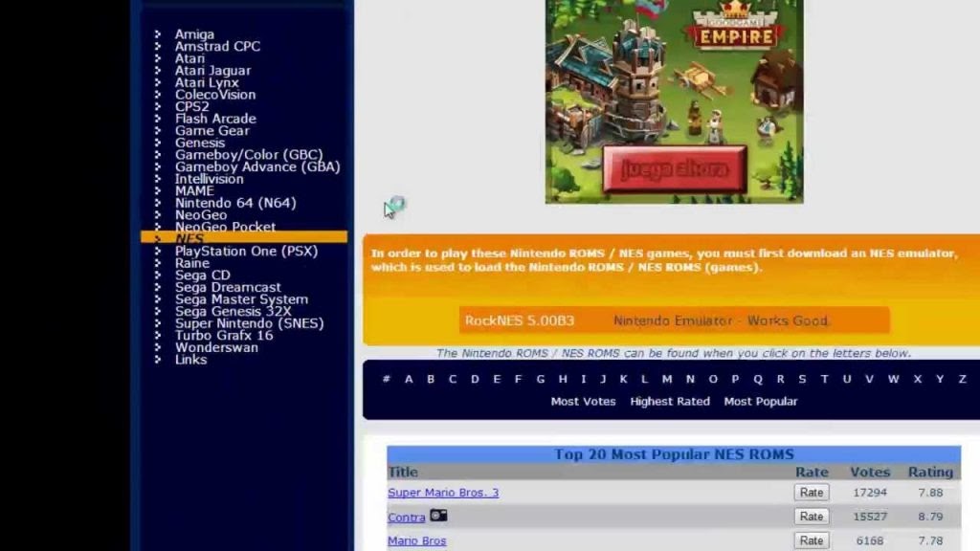Show NES ROMs starting with P
980x551 pixels.
point(735,379)
